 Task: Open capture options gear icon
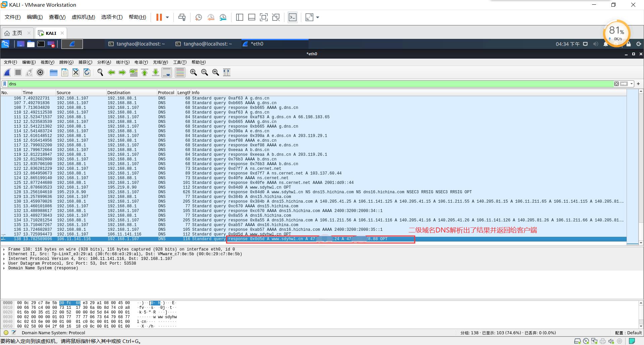(x=40, y=72)
